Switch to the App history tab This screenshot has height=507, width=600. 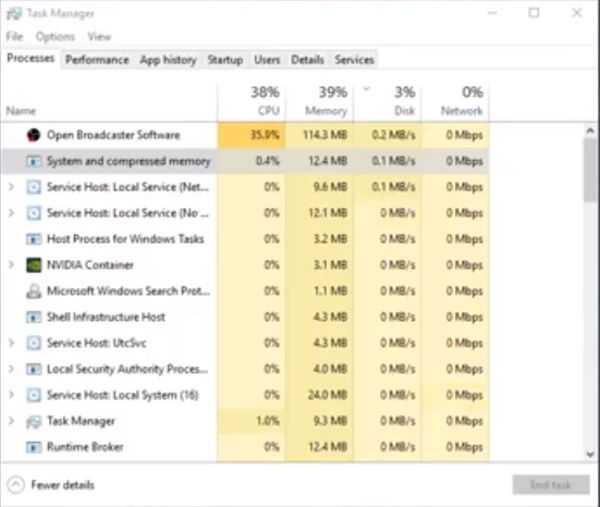pyautogui.click(x=168, y=60)
